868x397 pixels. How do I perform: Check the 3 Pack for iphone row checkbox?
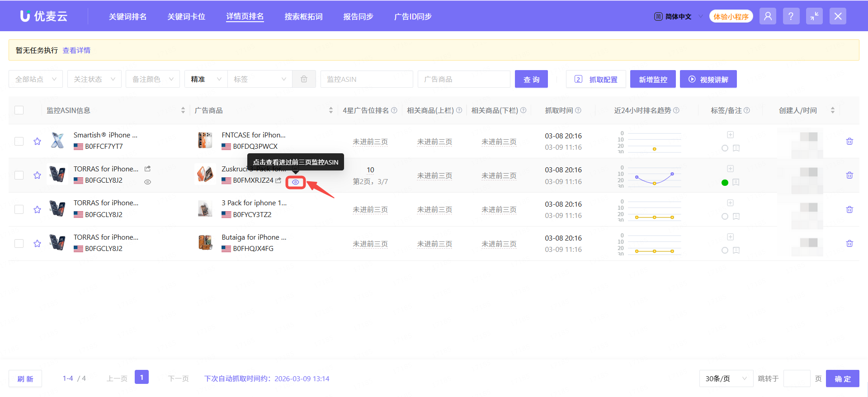(x=19, y=209)
